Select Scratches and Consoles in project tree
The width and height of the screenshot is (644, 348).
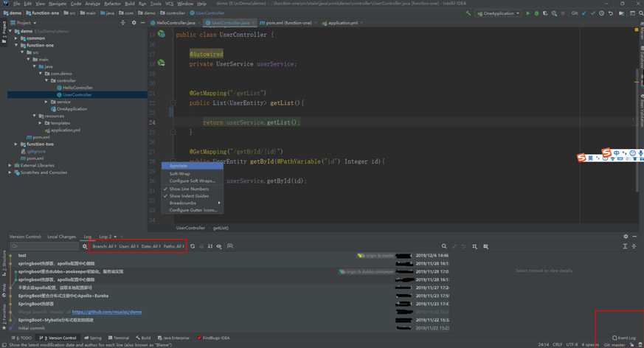tap(41, 173)
